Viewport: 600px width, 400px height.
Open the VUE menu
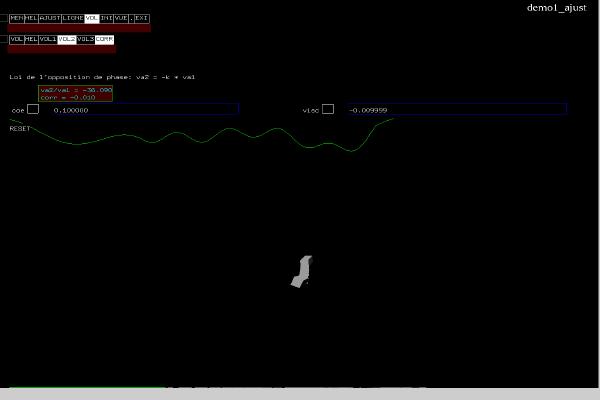click(x=122, y=18)
